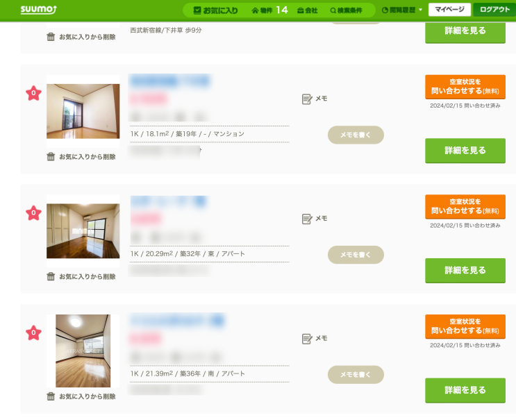516x420 pixels.
Task: Go to マイページ
Action: pos(449,10)
